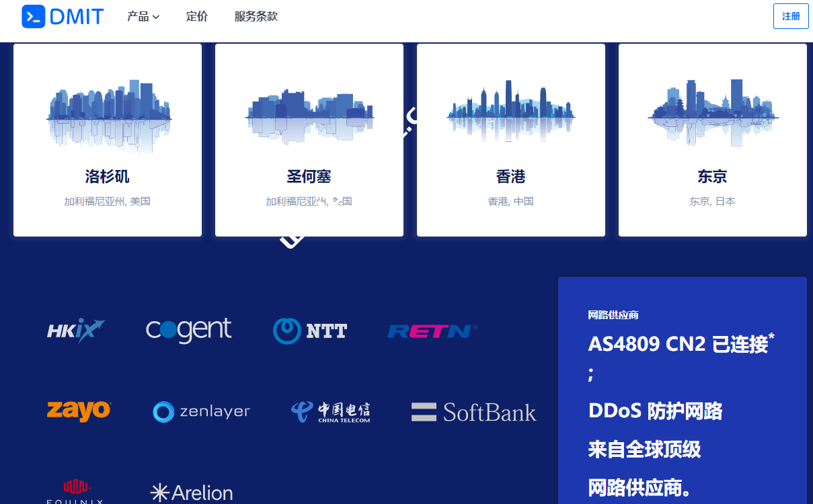Select the Equinix partner logo

click(x=75, y=491)
